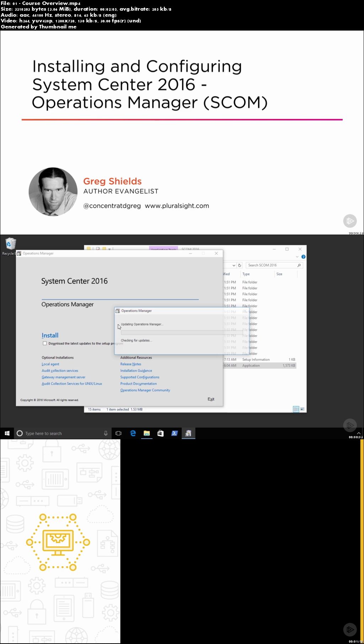This screenshot has width=364, height=644.
Task: Click the refresh icon in Explorer address bar
Action: tap(240, 265)
